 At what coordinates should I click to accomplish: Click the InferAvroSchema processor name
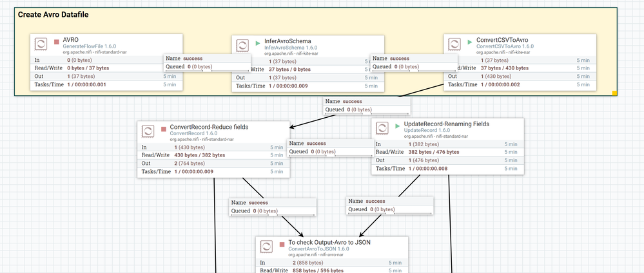288,41
